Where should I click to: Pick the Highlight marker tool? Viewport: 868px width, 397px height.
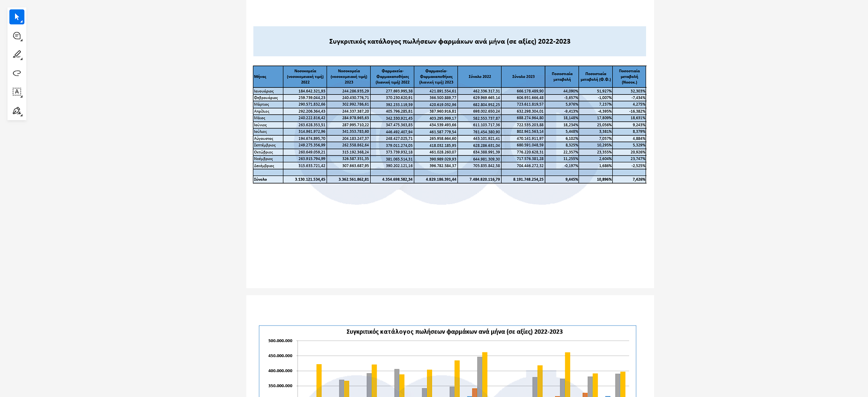[17, 54]
